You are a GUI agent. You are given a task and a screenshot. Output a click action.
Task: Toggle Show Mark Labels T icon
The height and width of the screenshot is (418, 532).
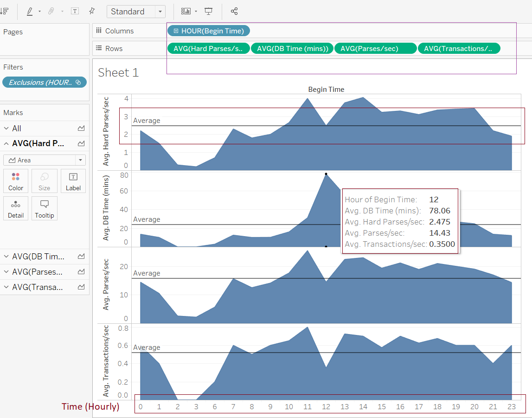(75, 11)
